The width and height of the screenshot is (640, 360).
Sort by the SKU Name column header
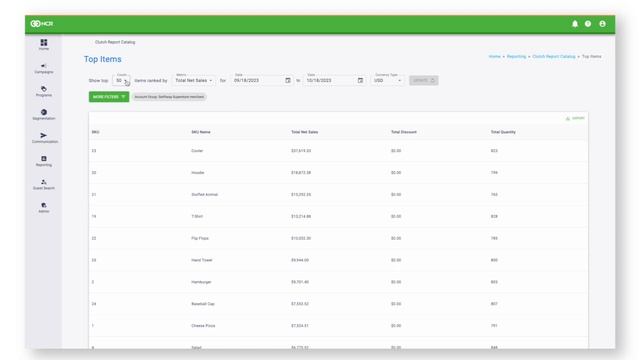[x=201, y=132]
